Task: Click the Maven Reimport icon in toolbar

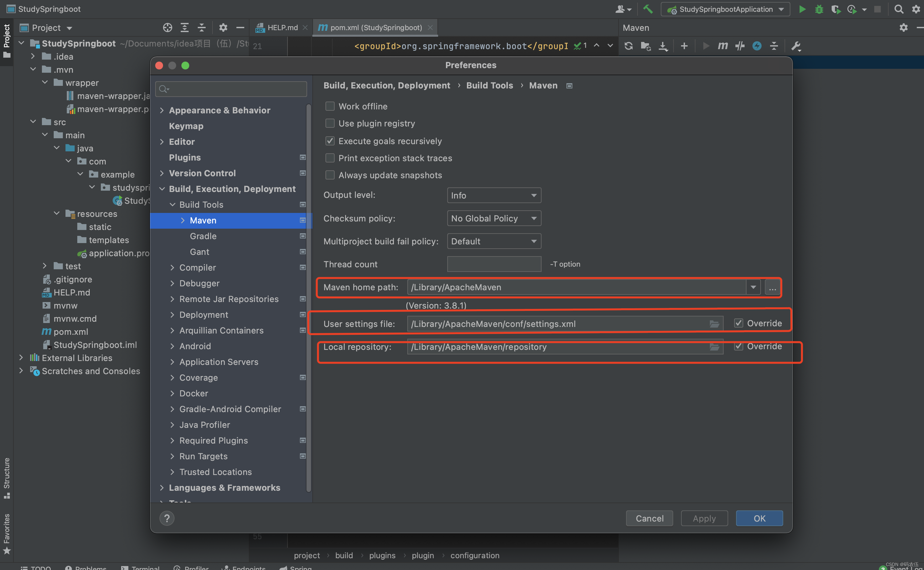Action: pos(628,46)
